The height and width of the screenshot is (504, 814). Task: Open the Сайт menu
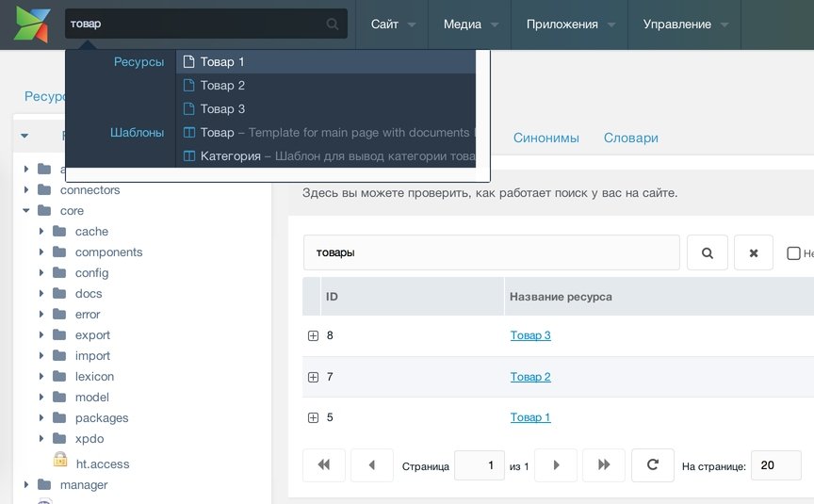point(393,24)
